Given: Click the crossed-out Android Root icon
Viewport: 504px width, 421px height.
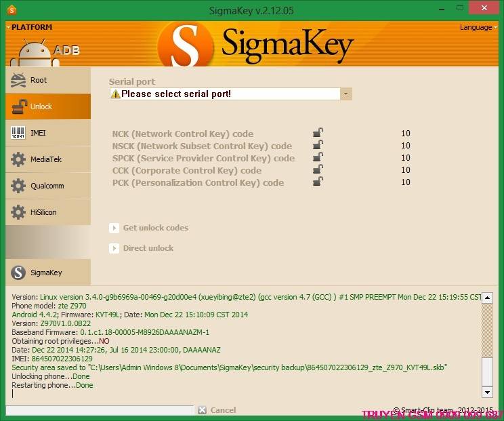Looking at the screenshot, I should 18,80.
